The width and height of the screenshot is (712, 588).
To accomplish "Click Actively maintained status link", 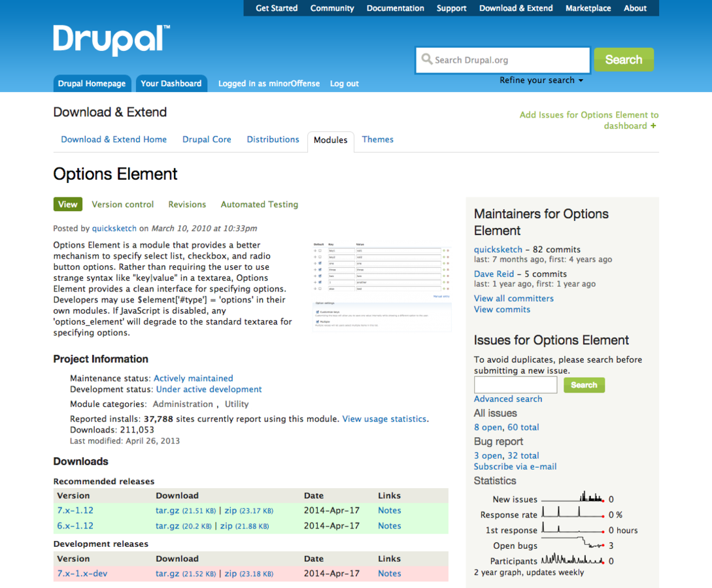I will [194, 378].
